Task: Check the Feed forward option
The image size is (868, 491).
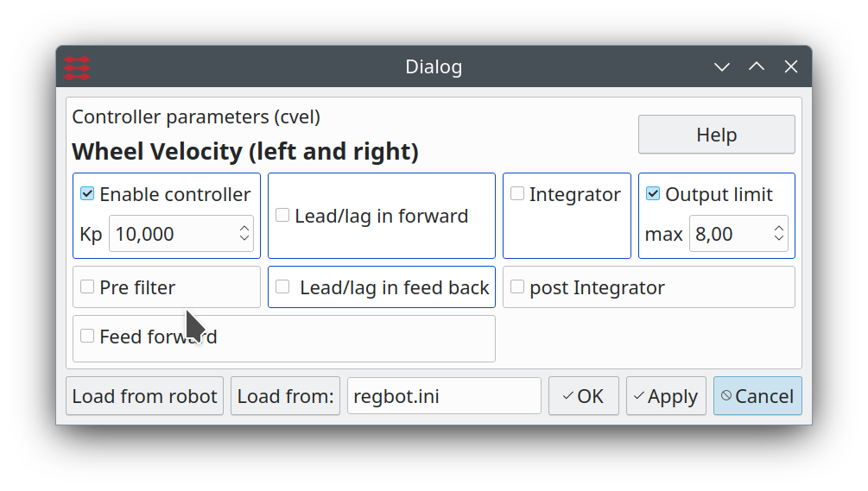Action: (x=87, y=336)
